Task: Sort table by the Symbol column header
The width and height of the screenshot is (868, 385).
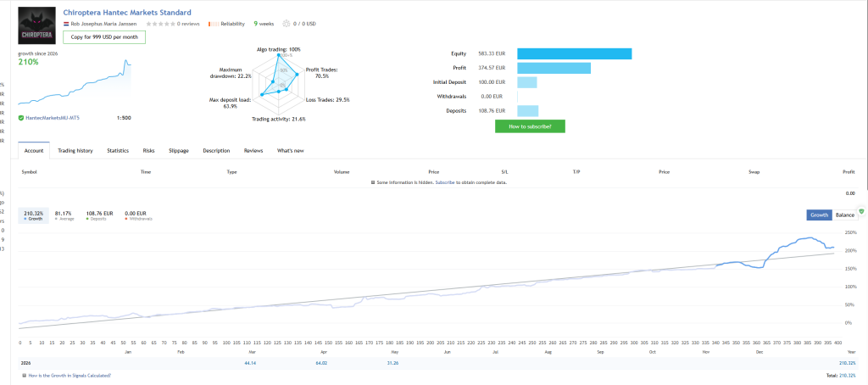Action: (30, 172)
